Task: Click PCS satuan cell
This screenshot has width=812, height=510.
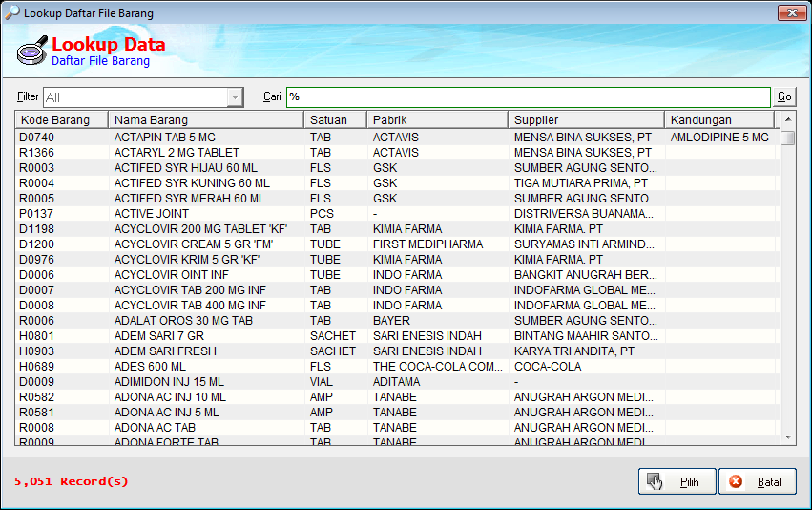Action: pos(323,214)
